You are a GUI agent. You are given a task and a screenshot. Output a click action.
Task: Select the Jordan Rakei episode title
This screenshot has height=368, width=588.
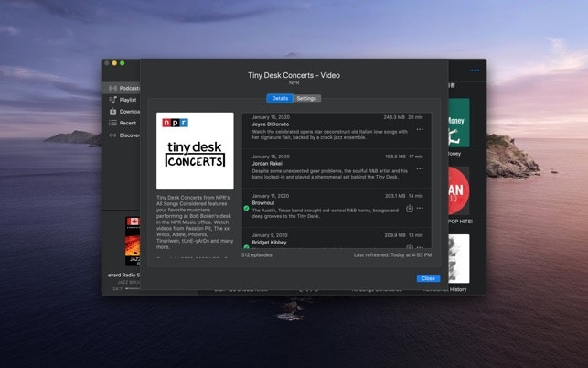[x=267, y=164]
